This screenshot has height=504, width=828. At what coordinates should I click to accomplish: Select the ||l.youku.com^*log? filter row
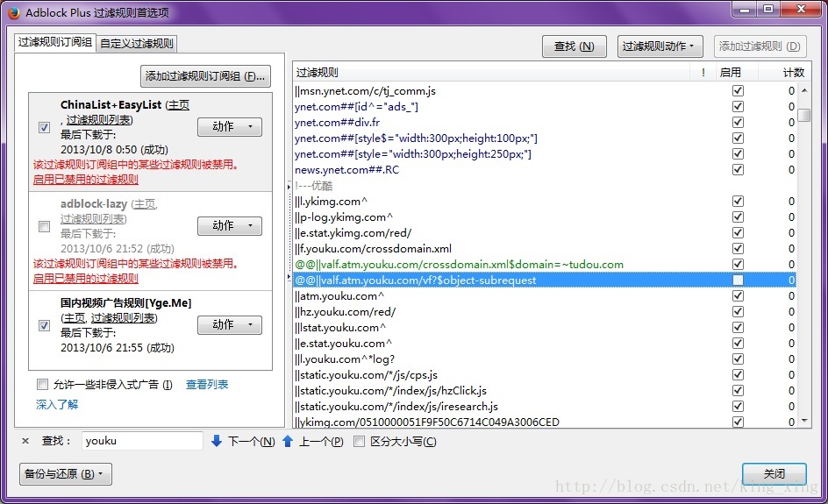pyautogui.click(x=544, y=358)
